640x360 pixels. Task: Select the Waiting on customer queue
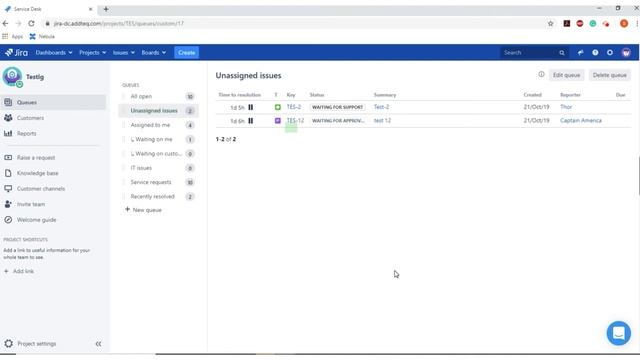point(158,153)
